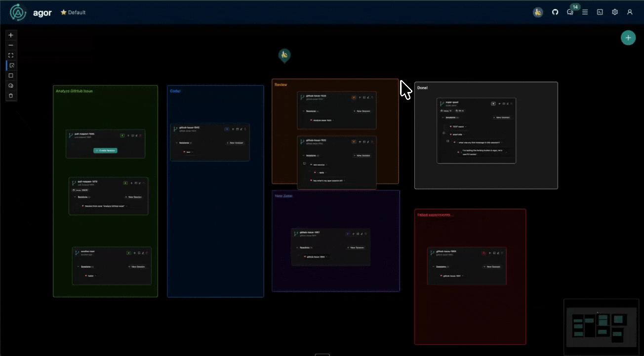Toggle the checkbox beside the test session entry
Image resolution: width=644 pixels, height=356 pixels.
(304, 163)
